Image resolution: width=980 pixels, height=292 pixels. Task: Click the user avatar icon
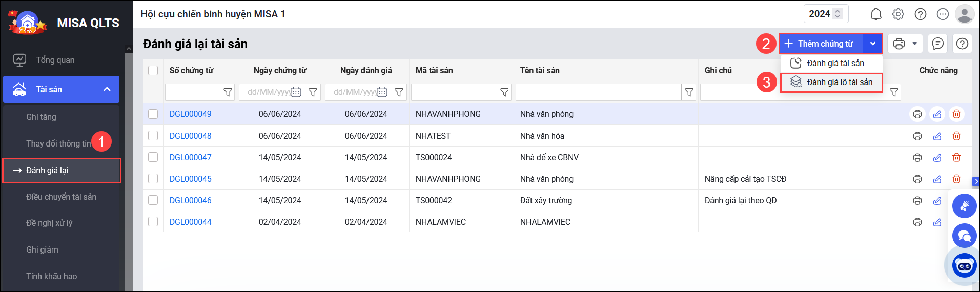[x=964, y=14]
